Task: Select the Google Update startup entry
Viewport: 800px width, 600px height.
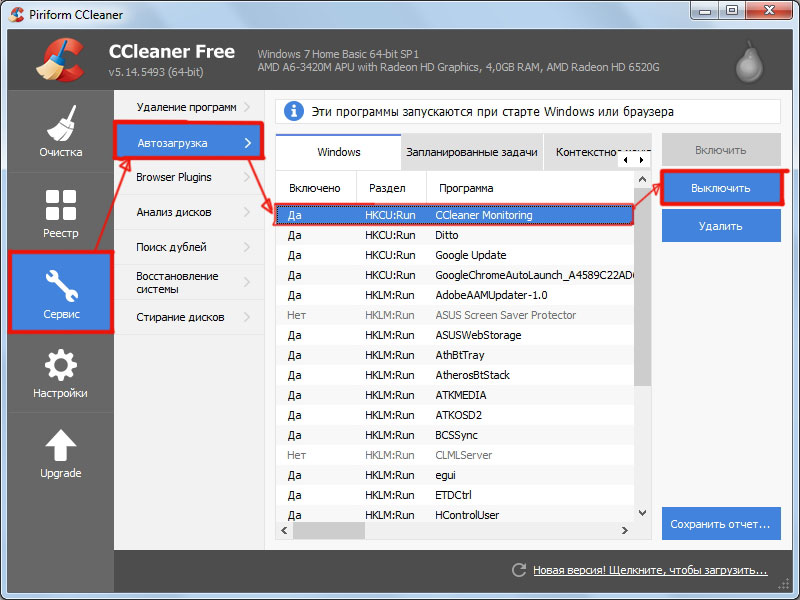Action: [x=470, y=255]
